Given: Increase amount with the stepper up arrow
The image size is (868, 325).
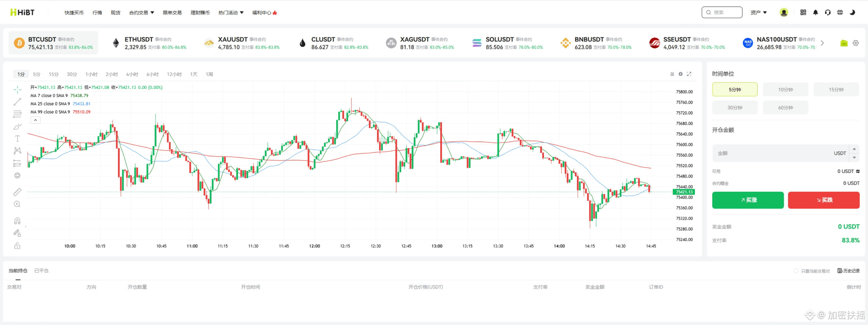Looking at the screenshot, I should [854, 149].
